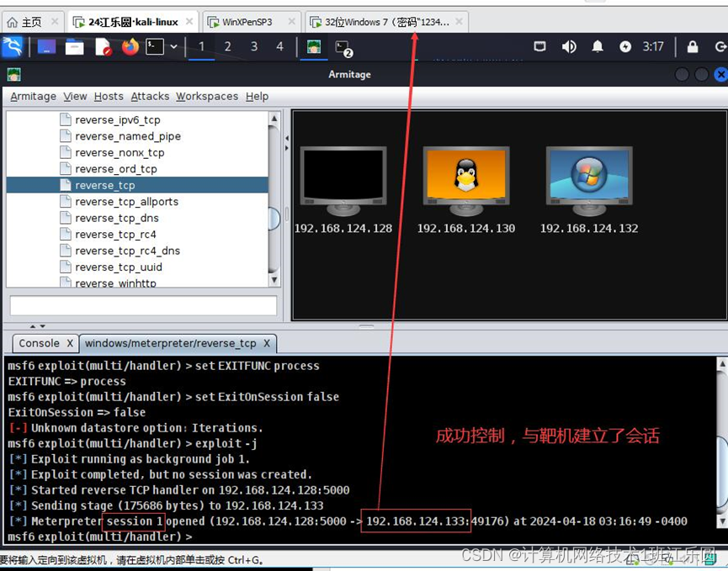The height and width of the screenshot is (571, 728).
Task: Open the terminal emulator icon in the panel
Action: (x=155, y=46)
